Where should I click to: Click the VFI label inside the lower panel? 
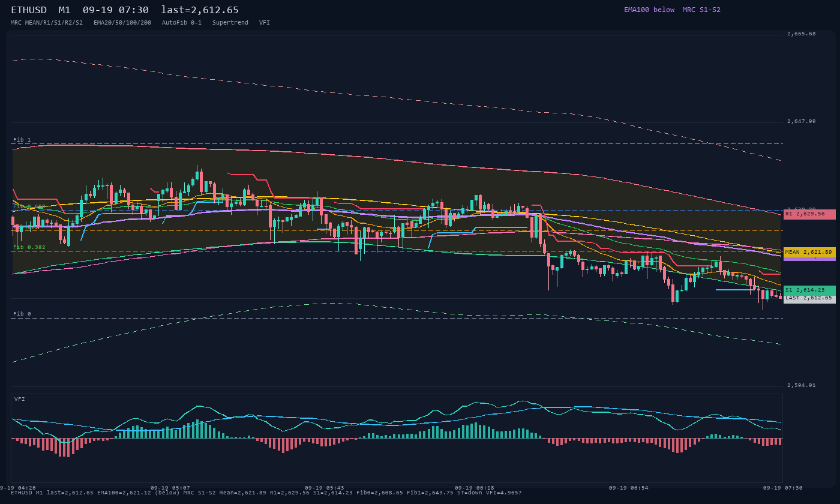[x=20, y=399]
